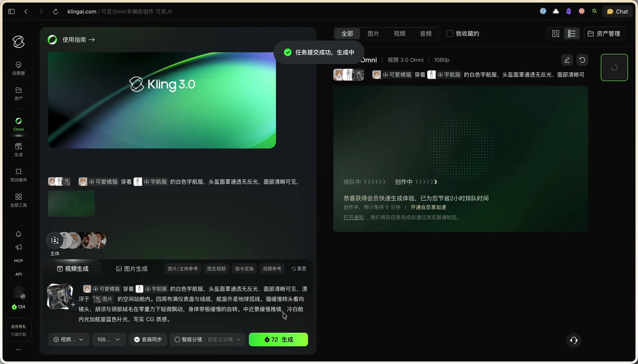Open the 使用指南 link
The width and height of the screenshot is (638, 364).
pos(79,40)
